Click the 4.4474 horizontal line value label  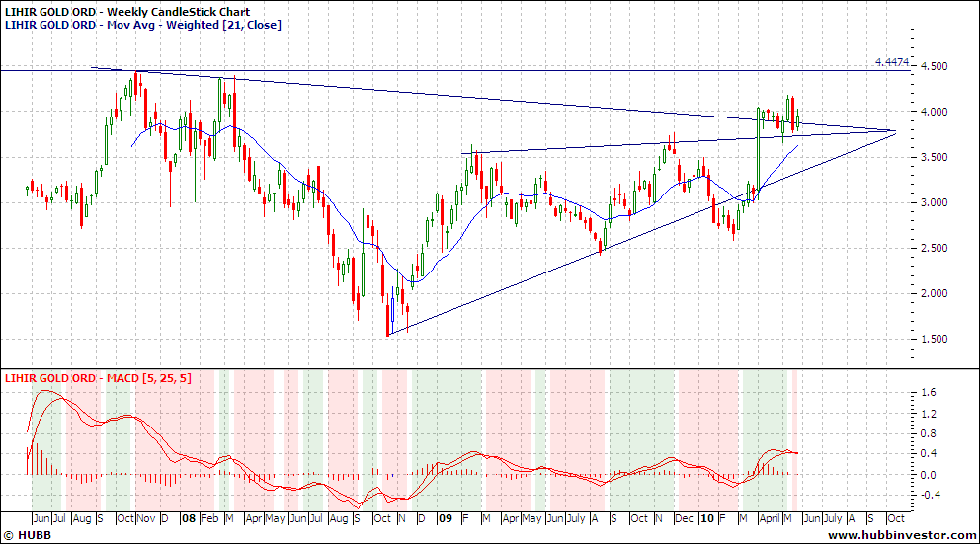[892, 62]
